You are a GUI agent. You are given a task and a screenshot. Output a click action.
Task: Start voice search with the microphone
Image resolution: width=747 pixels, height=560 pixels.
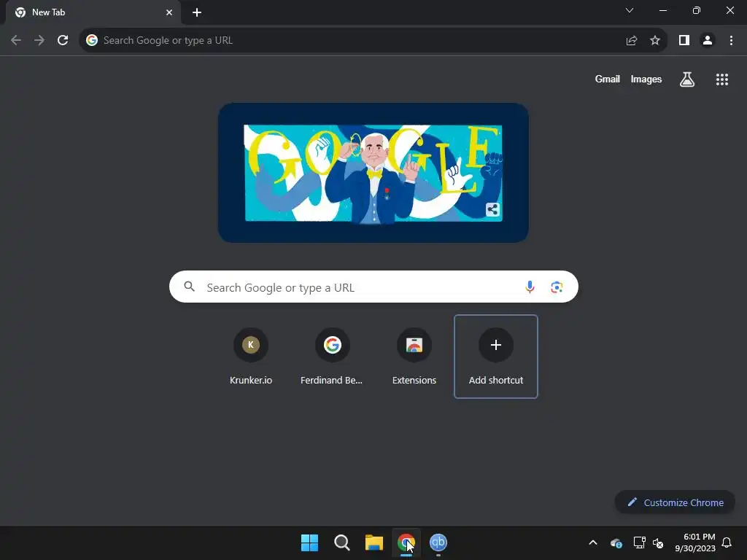click(x=530, y=287)
